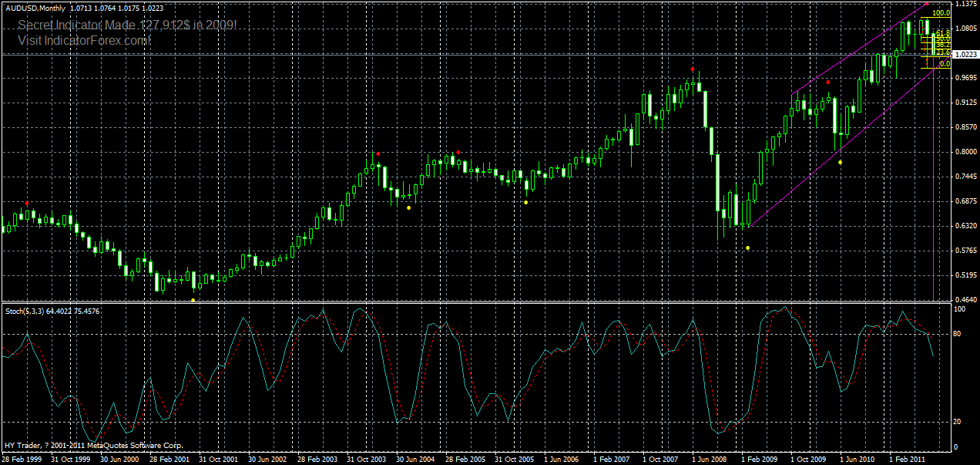Click the 1.1375 value on the price scale
Screen dimensions: 980x465
965,3
